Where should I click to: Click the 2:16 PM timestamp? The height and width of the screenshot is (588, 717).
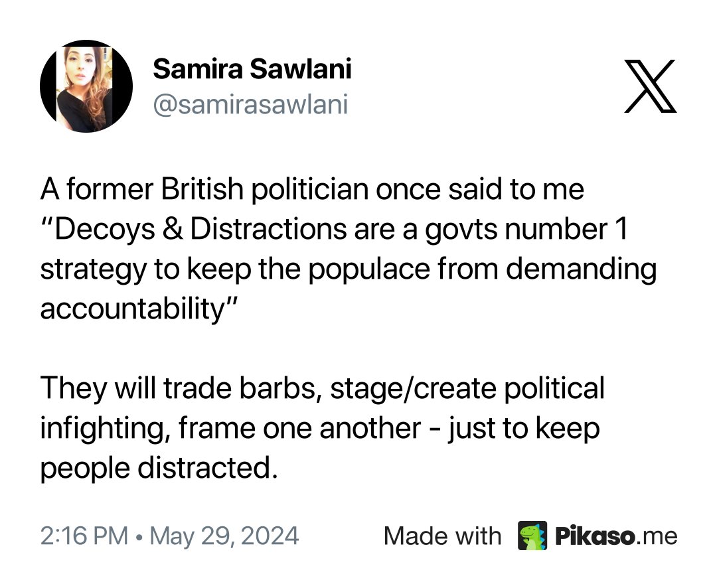pos(84,536)
